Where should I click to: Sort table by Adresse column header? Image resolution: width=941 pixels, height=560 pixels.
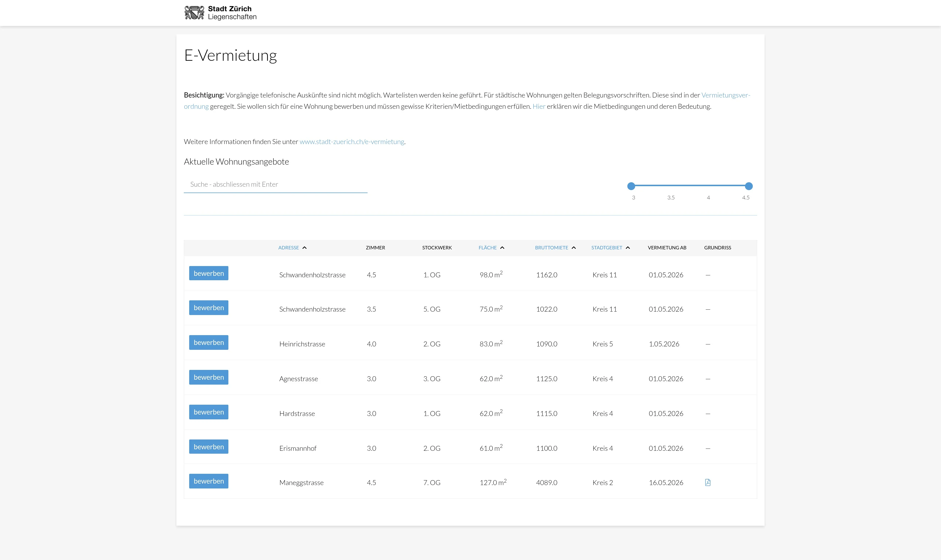288,248
